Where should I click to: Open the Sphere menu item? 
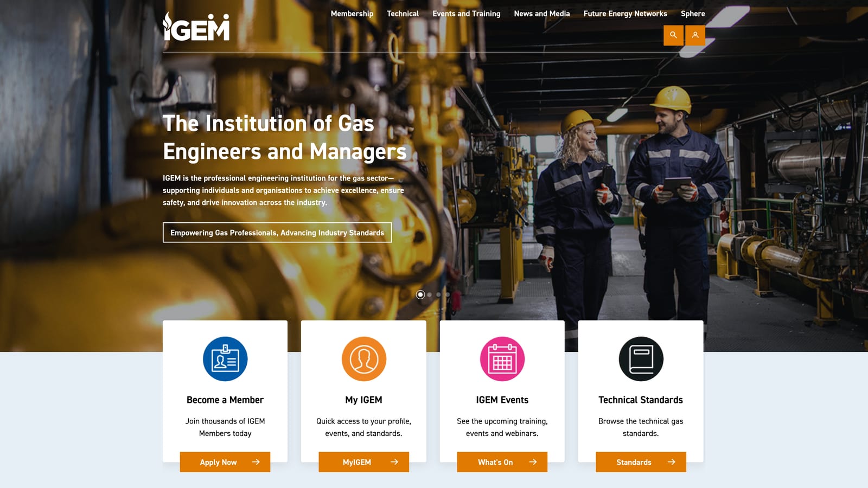point(693,14)
